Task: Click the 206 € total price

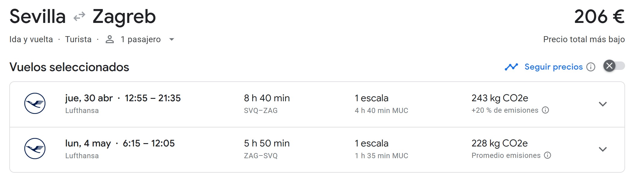Action: [x=599, y=17]
